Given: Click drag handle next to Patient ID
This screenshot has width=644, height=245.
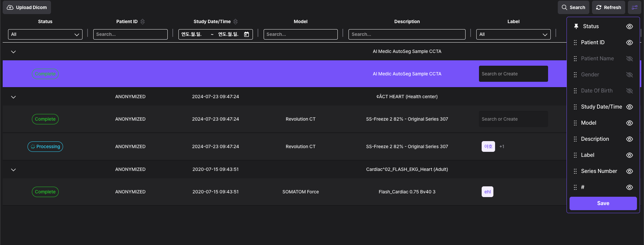Looking at the screenshot, I should coord(575,43).
